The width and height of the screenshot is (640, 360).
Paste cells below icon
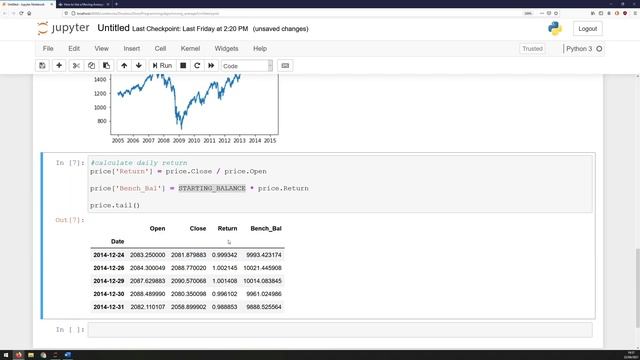107,66
